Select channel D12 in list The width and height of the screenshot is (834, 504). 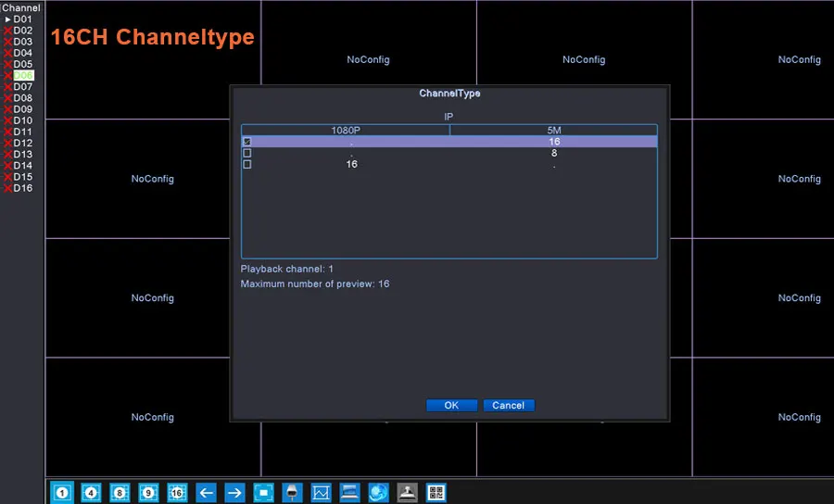pyautogui.click(x=22, y=143)
